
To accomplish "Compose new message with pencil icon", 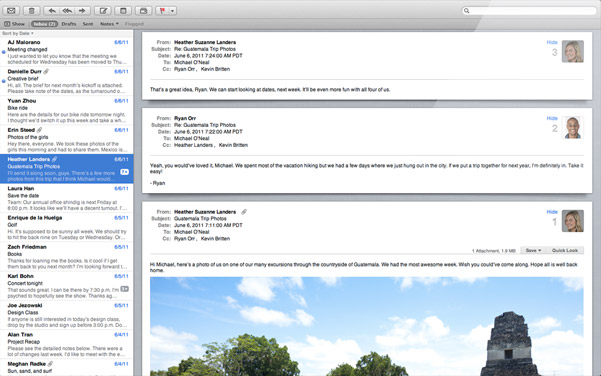I will pyautogui.click(x=103, y=11).
